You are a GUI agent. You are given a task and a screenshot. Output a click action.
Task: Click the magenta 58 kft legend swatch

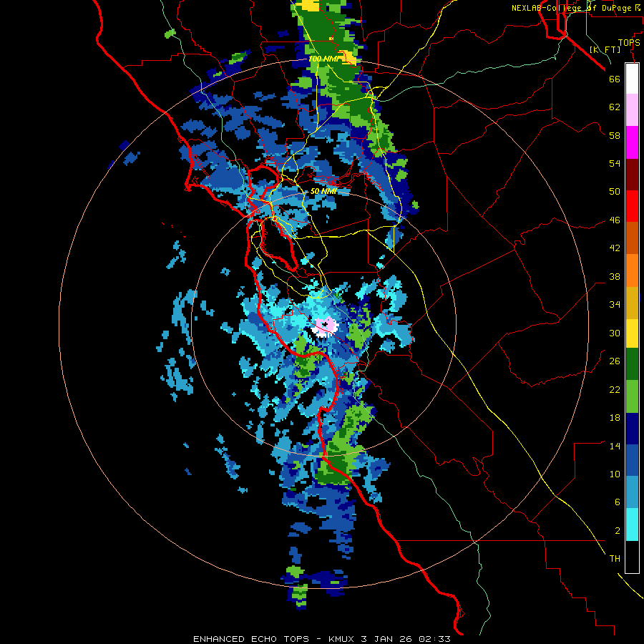point(632,142)
